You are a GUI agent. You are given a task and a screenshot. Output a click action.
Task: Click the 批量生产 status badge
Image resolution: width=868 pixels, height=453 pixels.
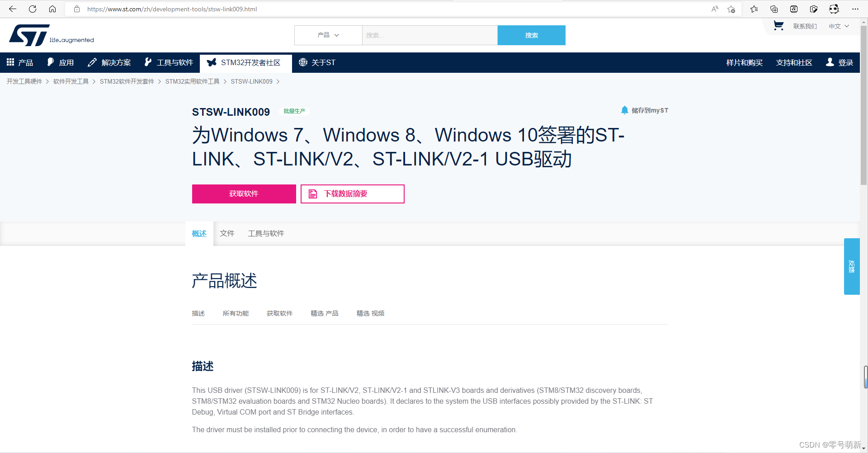click(x=294, y=111)
